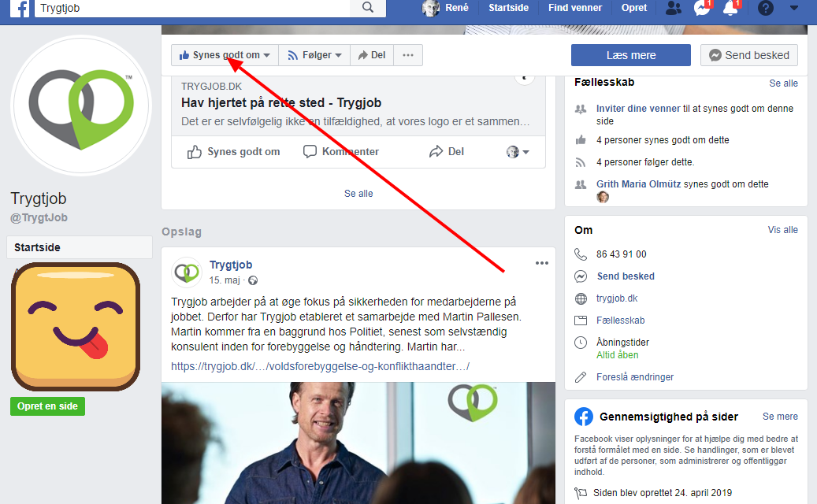
Task: Click Grith Maria Olmütz small avatar
Action: tap(603, 197)
